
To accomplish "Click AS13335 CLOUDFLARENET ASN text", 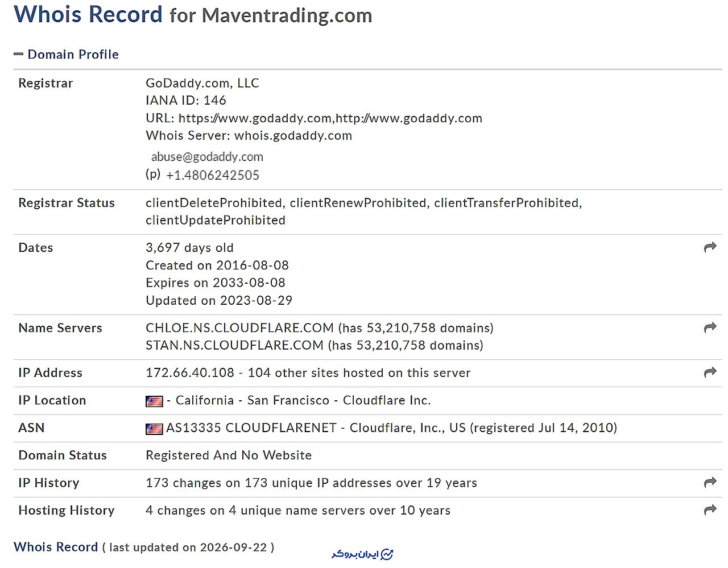I will pos(251,428).
